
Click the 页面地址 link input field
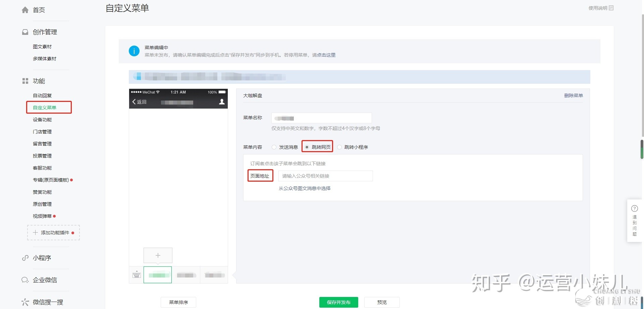tap(325, 176)
